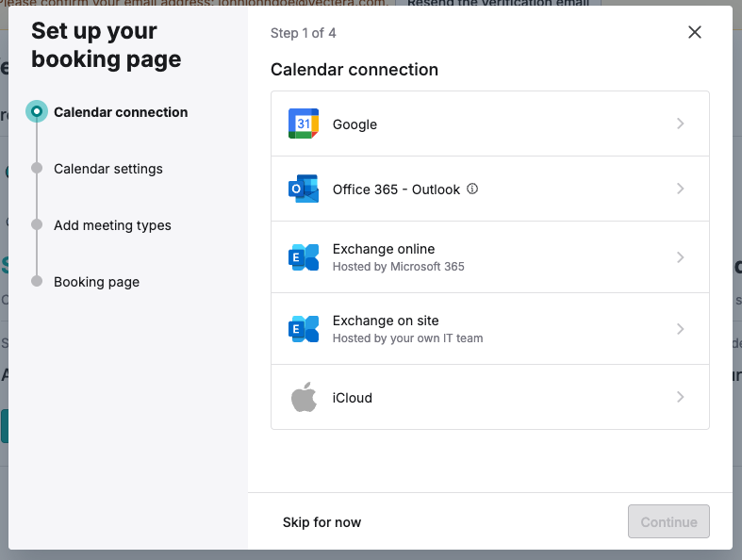The width and height of the screenshot is (742, 560).
Task: Open iCloud row chevron arrow
Action: coord(680,397)
